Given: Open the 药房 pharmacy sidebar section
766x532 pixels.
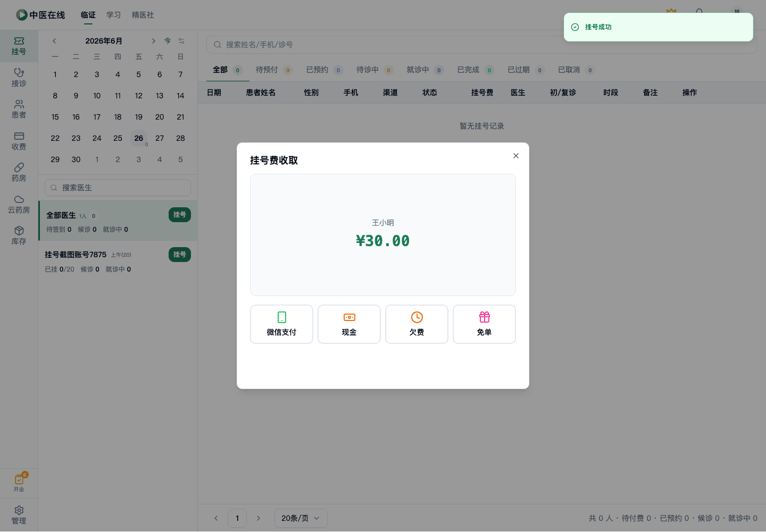Looking at the screenshot, I should click(19, 173).
